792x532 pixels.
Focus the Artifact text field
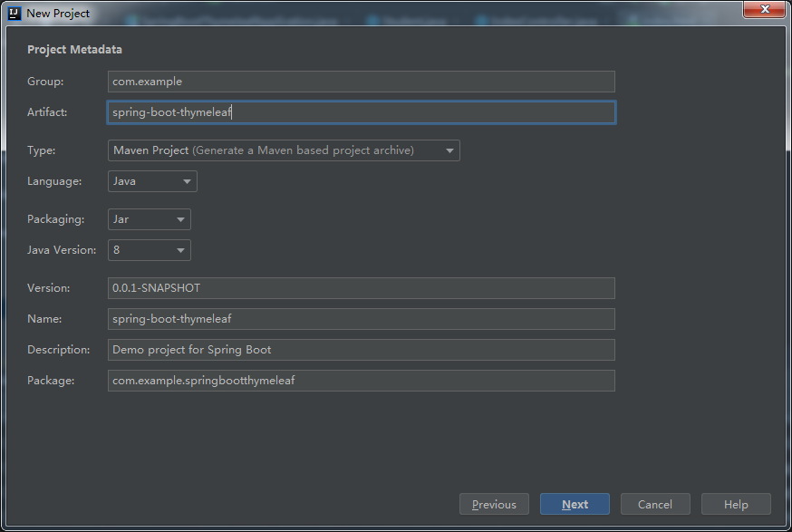point(362,112)
